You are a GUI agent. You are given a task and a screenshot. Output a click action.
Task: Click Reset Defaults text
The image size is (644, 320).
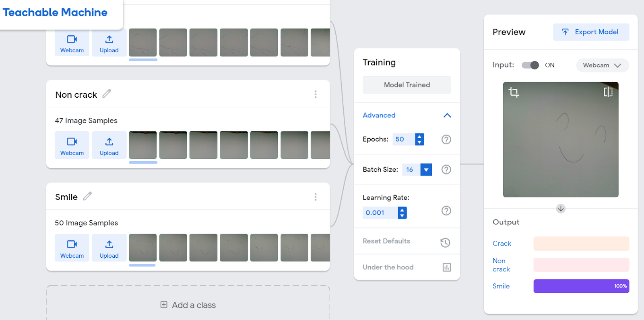click(x=386, y=241)
